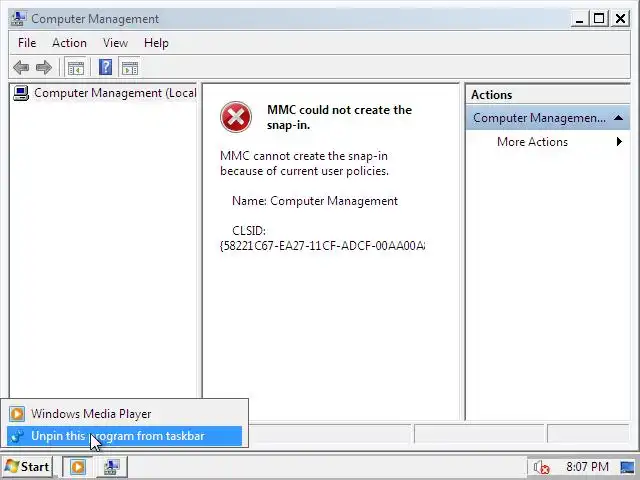Click the Start button
This screenshot has width=640, height=480.
point(27,467)
